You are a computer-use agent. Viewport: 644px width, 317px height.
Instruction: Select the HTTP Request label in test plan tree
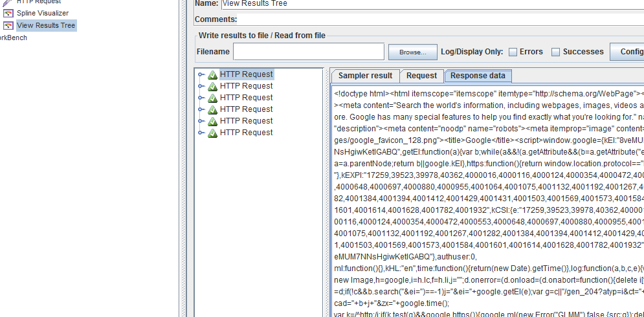click(39, 2)
